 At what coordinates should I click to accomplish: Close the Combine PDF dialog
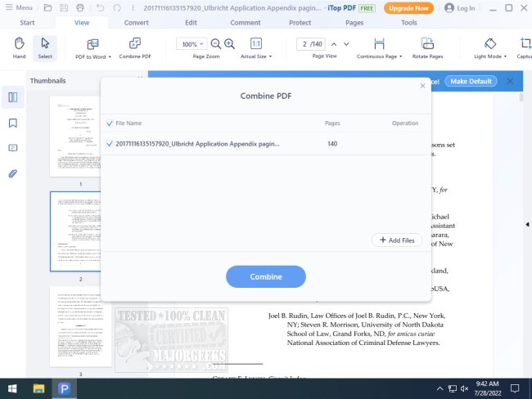click(x=422, y=86)
